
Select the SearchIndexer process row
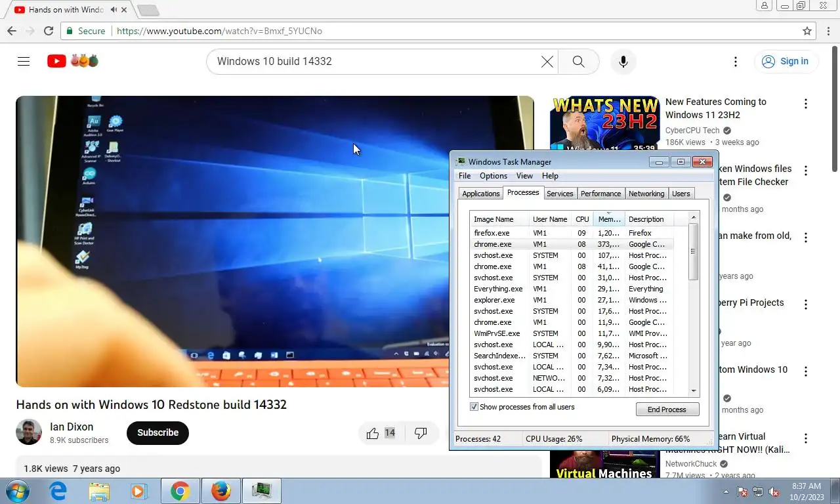click(x=572, y=356)
